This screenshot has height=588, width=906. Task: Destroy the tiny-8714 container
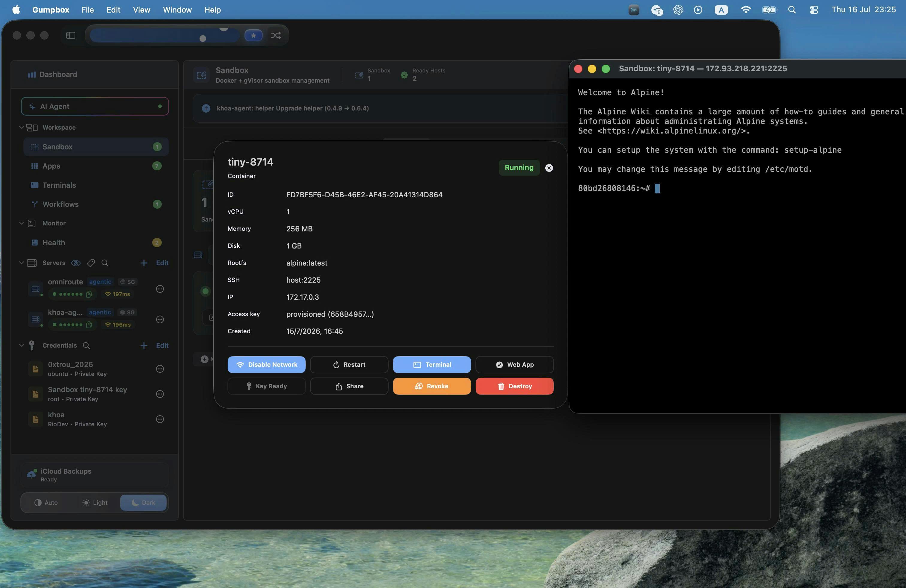point(514,387)
